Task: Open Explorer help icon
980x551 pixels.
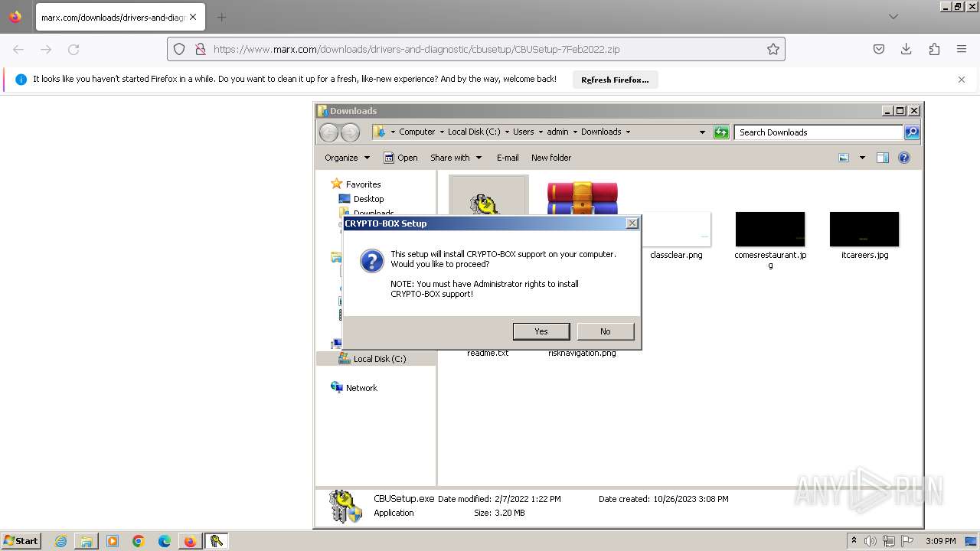Action: [x=904, y=158]
